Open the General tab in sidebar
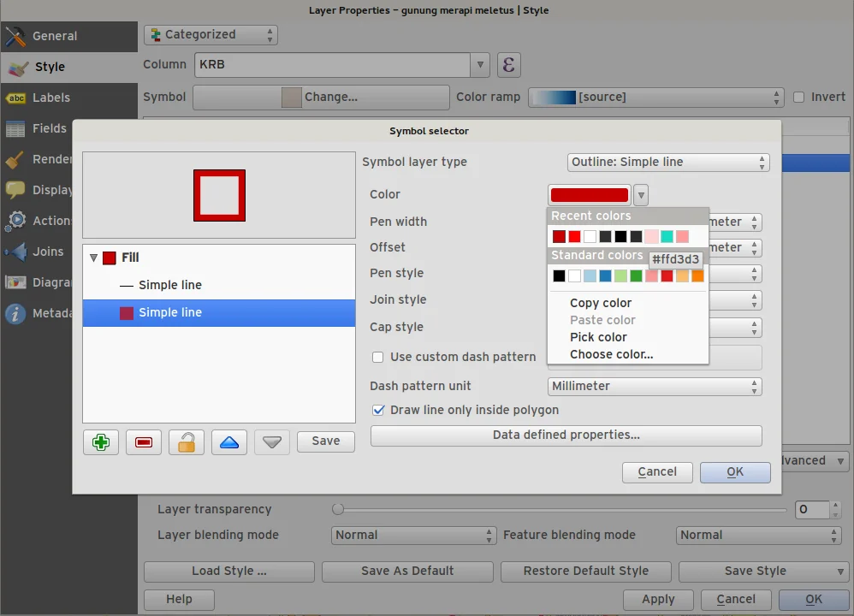The width and height of the screenshot is (854, 616). (55, 36)
